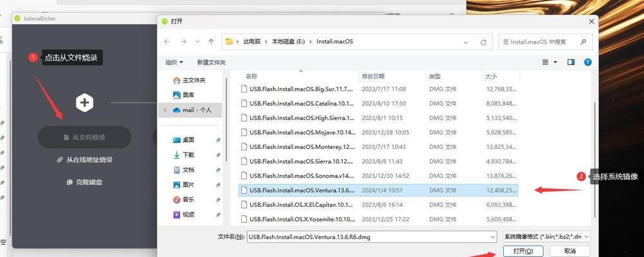
Task: Select the Mojave.10.14 DMG file
Action: click(x=378, y=132)
